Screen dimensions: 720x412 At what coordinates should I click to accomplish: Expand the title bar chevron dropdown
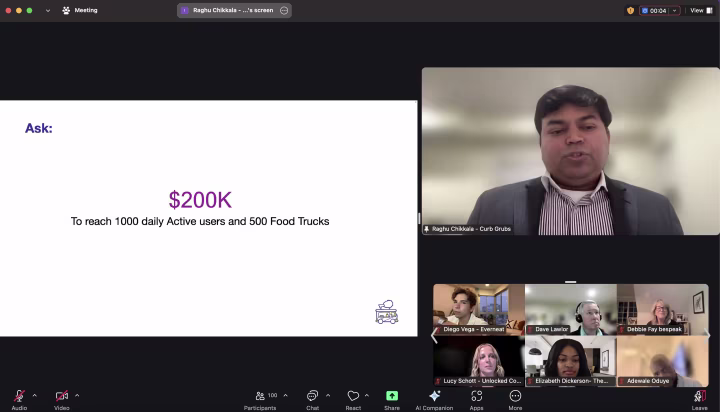coord(48,11)
